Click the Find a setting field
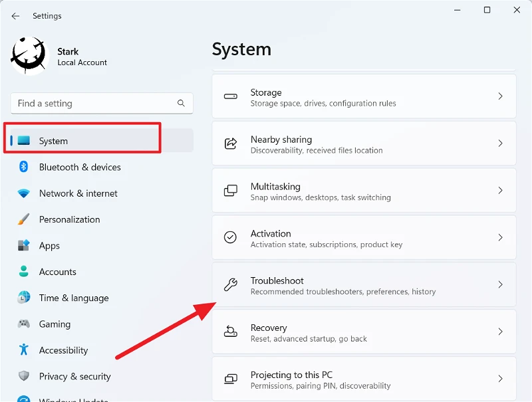 (x=102, y=103)
